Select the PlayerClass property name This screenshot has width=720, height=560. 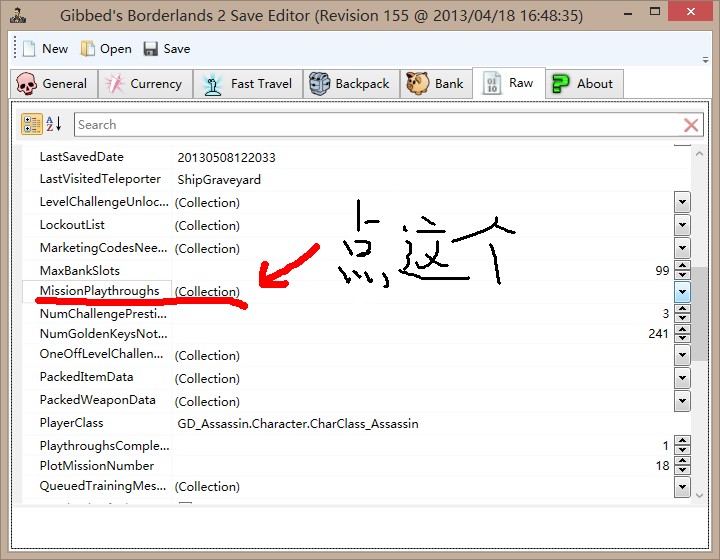71,423
